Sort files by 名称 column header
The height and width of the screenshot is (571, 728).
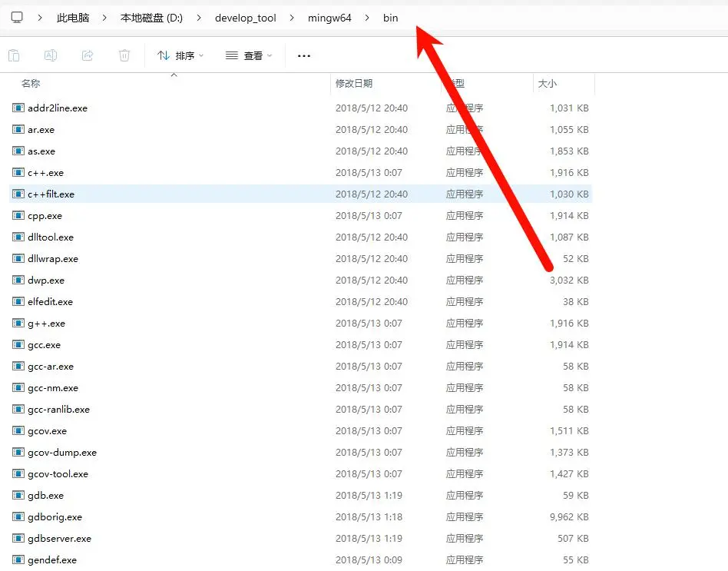[31, 84]
